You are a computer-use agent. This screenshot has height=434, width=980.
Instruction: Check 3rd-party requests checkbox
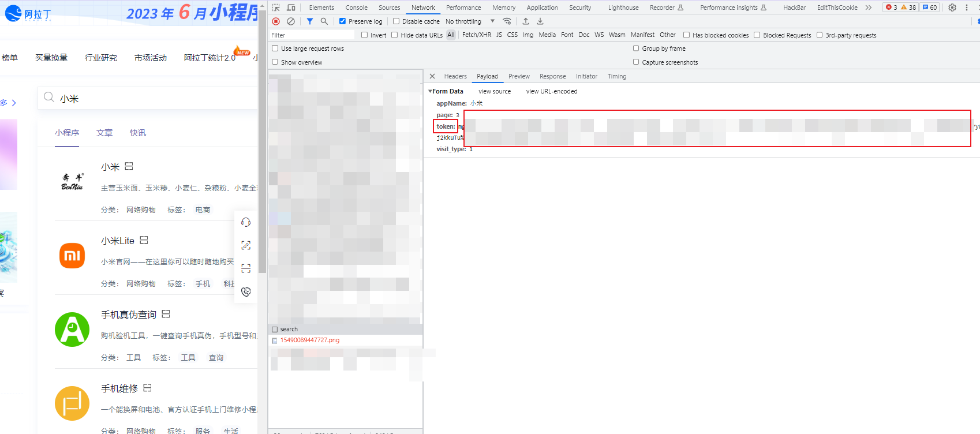pos(819,35)
